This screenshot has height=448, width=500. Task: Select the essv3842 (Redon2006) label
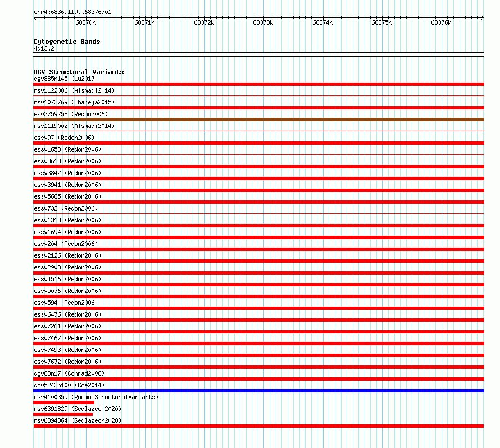[x=67, y=173]
